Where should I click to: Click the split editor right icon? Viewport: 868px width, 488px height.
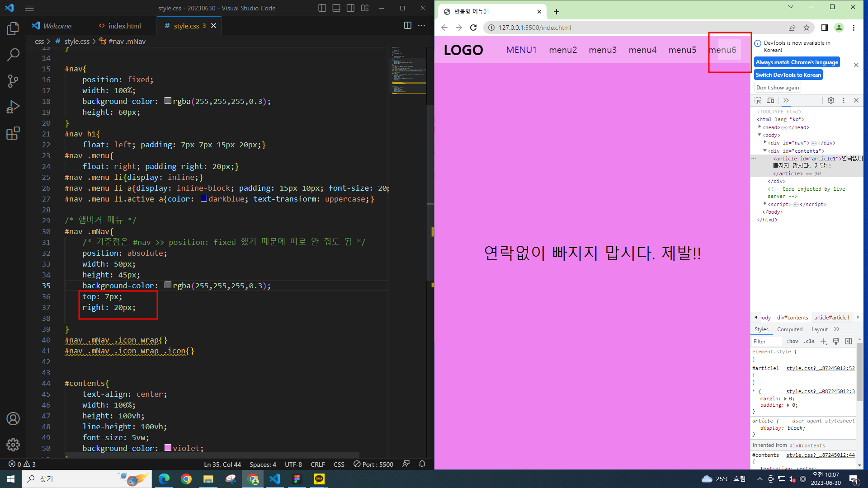tap(407, 26)
